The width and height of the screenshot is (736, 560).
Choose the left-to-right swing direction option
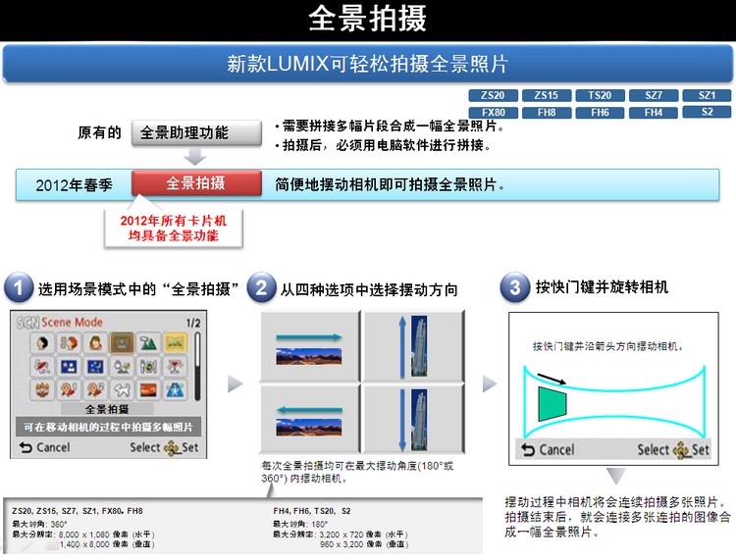[310, 345]
